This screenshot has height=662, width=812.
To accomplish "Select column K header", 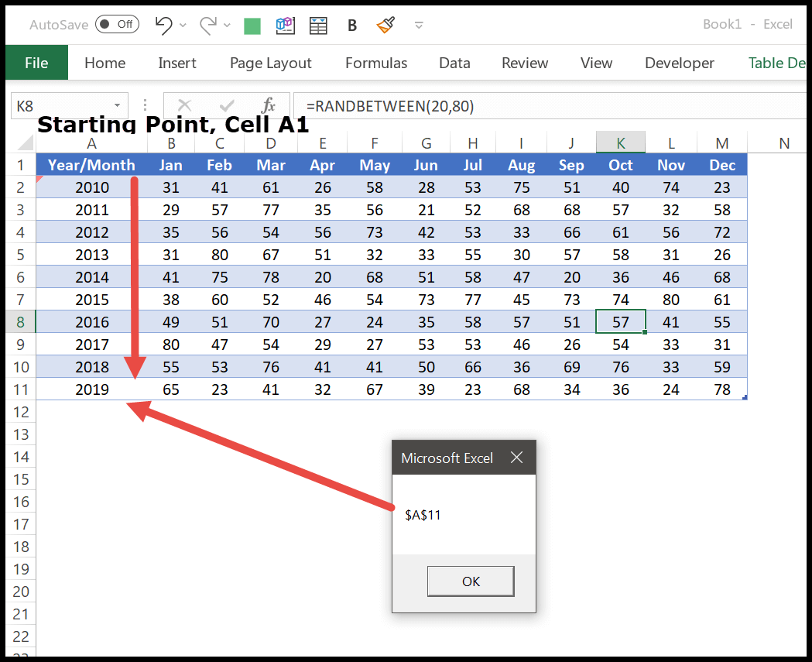I will click(x=620, y=142).
